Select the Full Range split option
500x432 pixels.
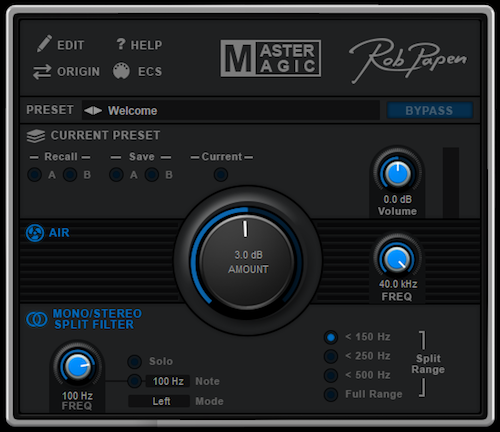(x=331, y=395)
